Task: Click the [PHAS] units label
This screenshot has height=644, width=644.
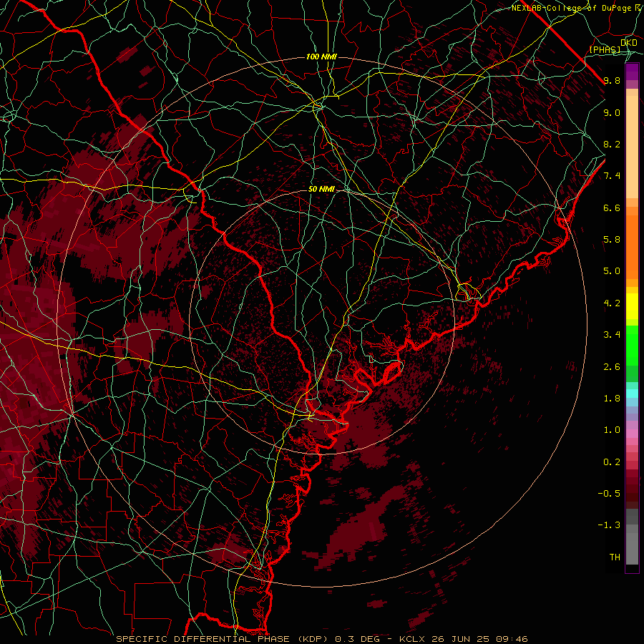Action: (605, 49)
